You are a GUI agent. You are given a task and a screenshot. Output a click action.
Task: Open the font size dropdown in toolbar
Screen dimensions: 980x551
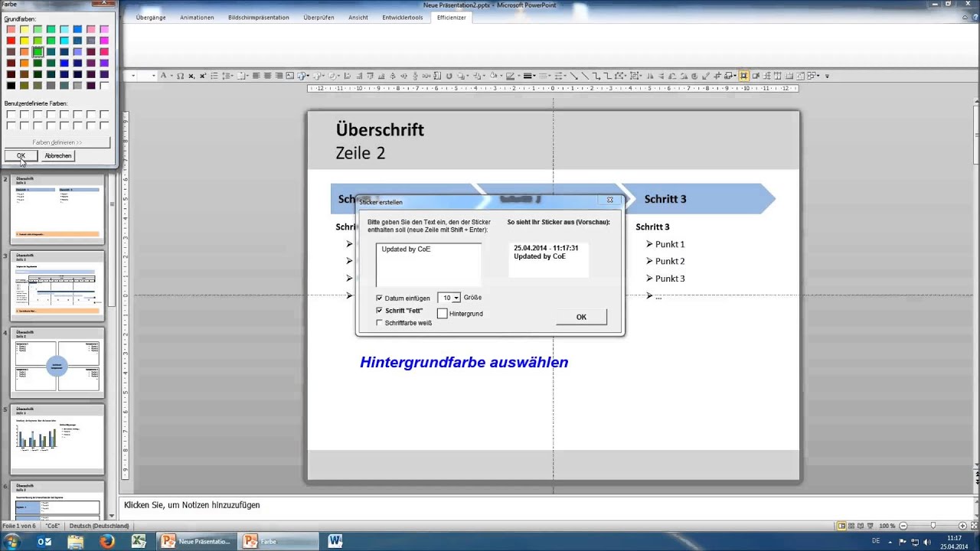pyautogui.click(x=154, y=76)
